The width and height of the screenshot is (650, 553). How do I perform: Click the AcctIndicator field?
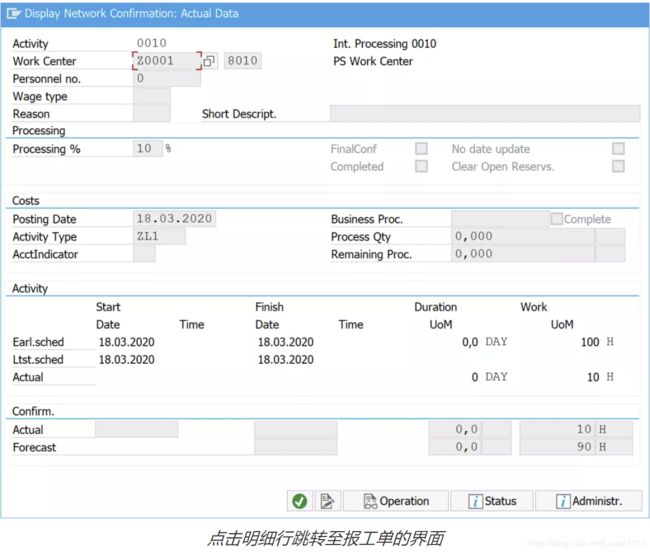pos(144,254)
